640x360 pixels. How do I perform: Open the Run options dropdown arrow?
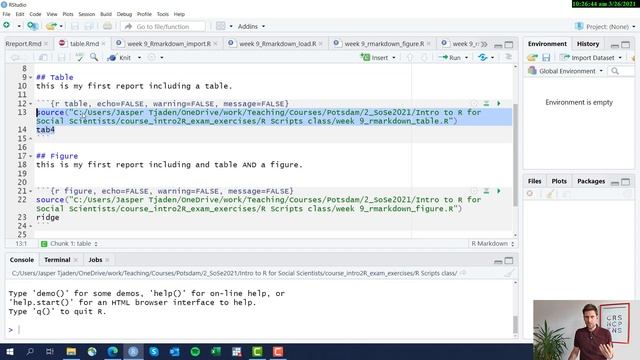pyautogui.click(x=467, y=58)
